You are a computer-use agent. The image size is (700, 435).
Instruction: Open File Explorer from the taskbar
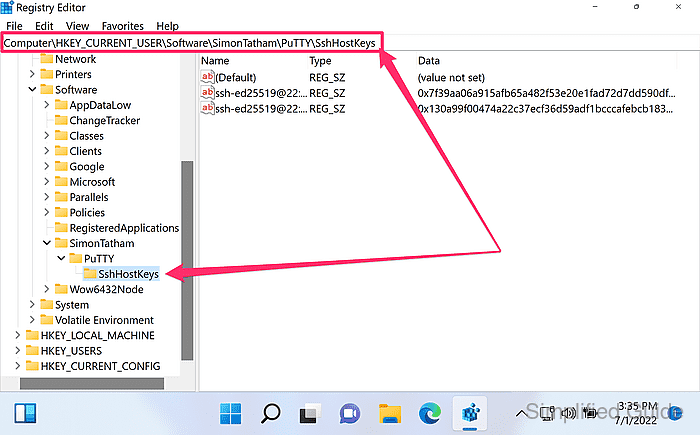(x=390, y=414)
